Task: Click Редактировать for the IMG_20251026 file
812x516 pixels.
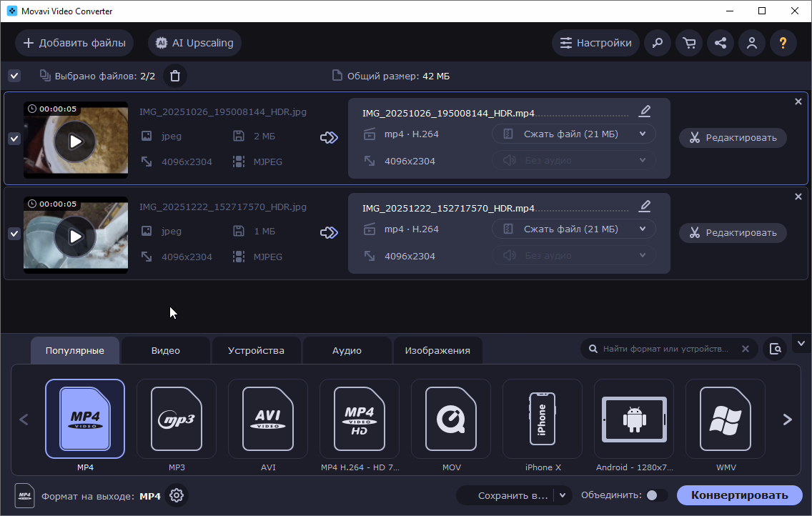Action: coord(733,138)
